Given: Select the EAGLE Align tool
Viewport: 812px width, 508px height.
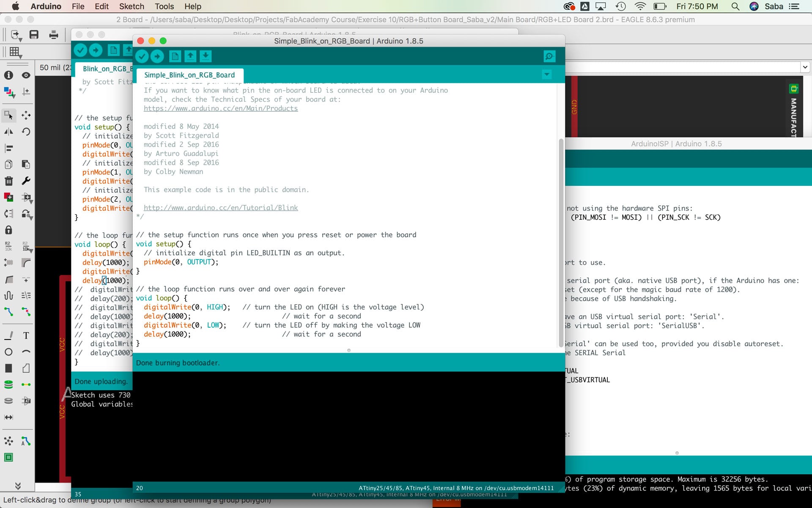Looking at the screenshot, I should point(8,148).
